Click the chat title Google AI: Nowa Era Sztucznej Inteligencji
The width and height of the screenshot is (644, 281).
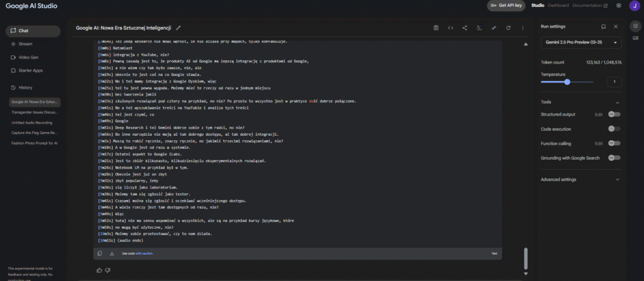tap(123, 28)
